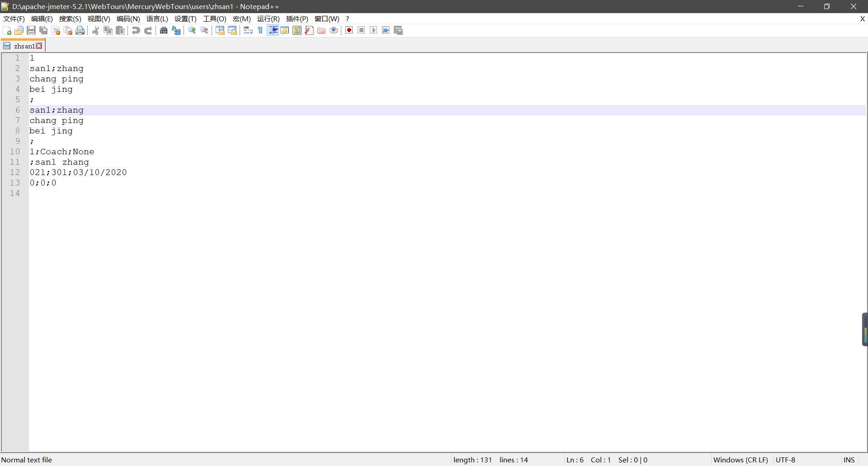Click run macro multiple times icon
This screenshot has height=466, width=868.
(x=386, y=30)
